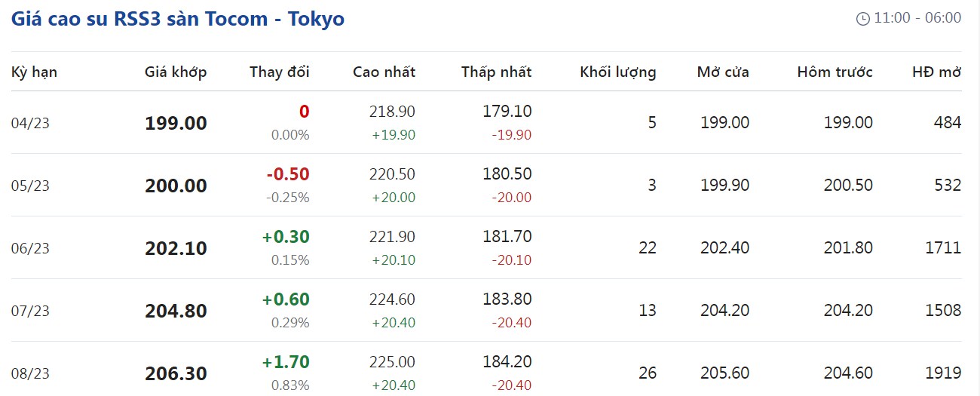
Task: Click the 06/23 contract term
Action: pyautogui.click(x=30, y=248)
